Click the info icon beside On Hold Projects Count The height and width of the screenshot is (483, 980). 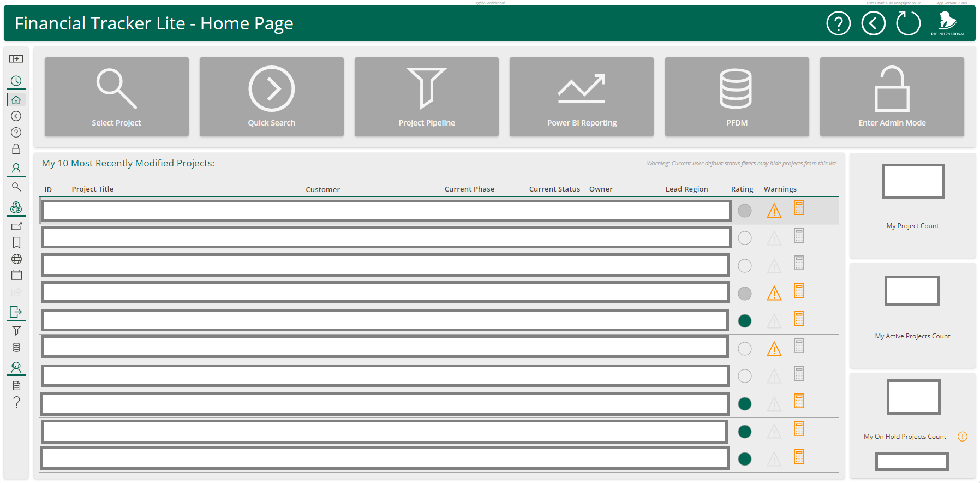pos(963,436)
